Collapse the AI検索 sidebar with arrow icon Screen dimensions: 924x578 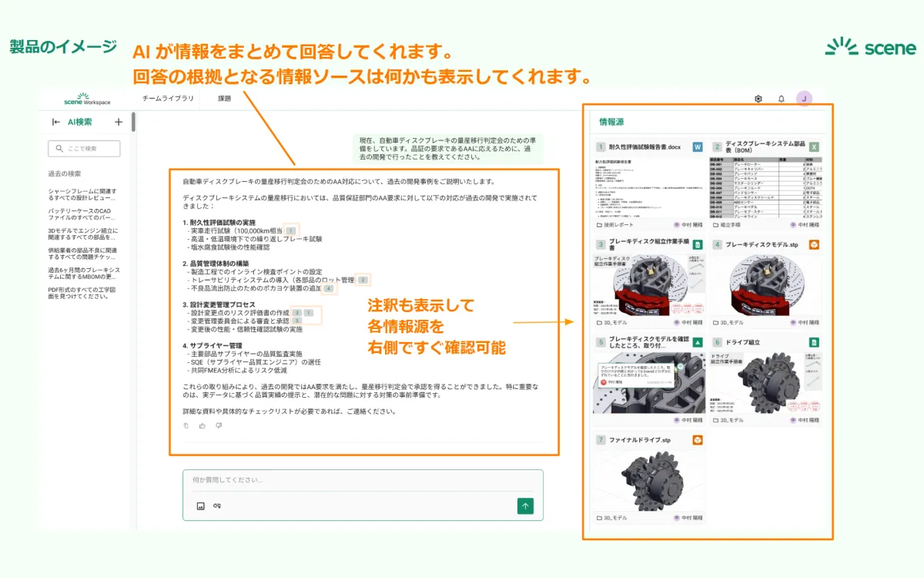coord(56,122)
